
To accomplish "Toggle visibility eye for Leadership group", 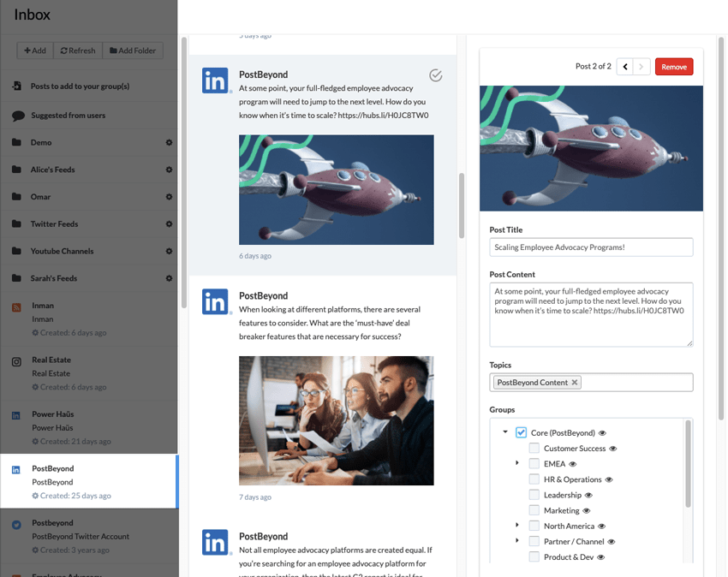I will [x=588, y=496].
